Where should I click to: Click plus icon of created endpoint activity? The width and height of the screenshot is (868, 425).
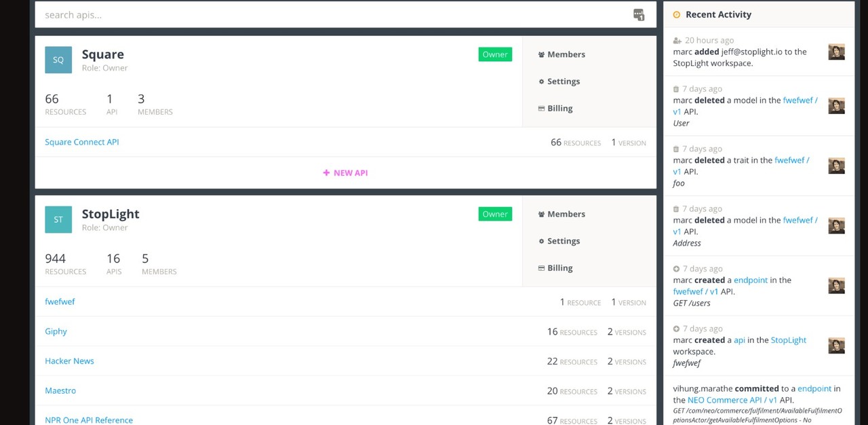click(x=676, y=269)
